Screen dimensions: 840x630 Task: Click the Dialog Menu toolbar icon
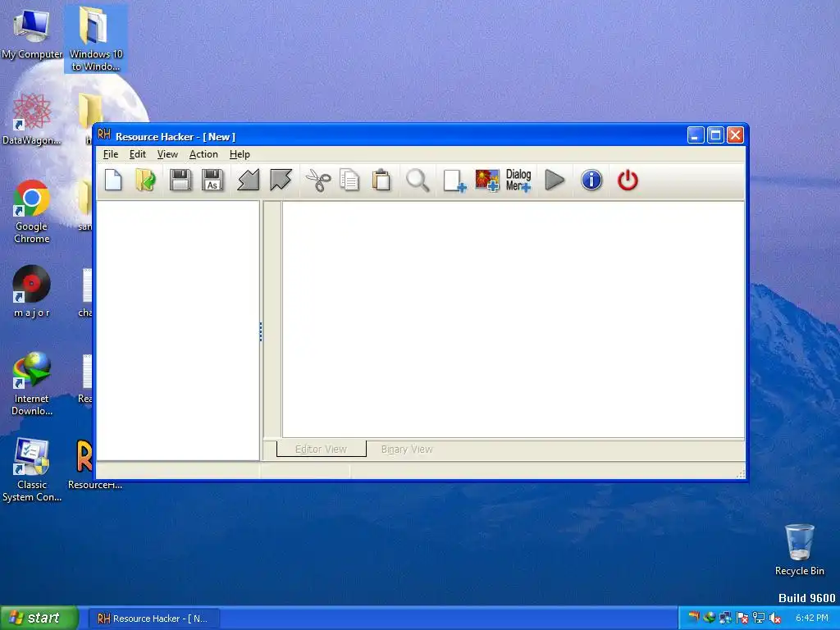[518, 180]
